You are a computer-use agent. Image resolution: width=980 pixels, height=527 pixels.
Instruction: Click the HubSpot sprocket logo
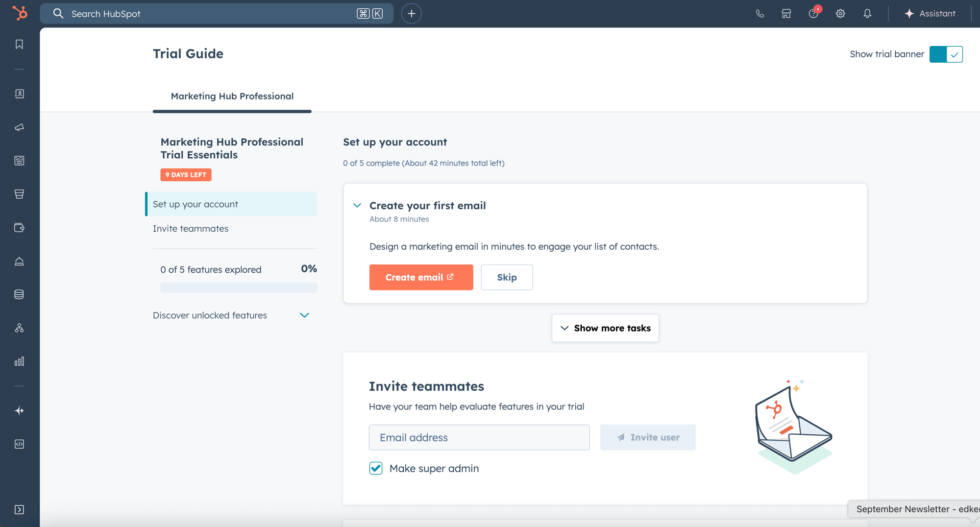click(x=20, y=13)
